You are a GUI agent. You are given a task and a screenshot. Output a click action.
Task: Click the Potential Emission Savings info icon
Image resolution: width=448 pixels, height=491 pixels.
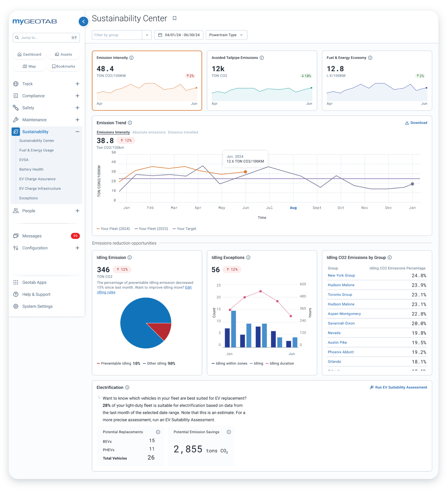tap(229, 432)
